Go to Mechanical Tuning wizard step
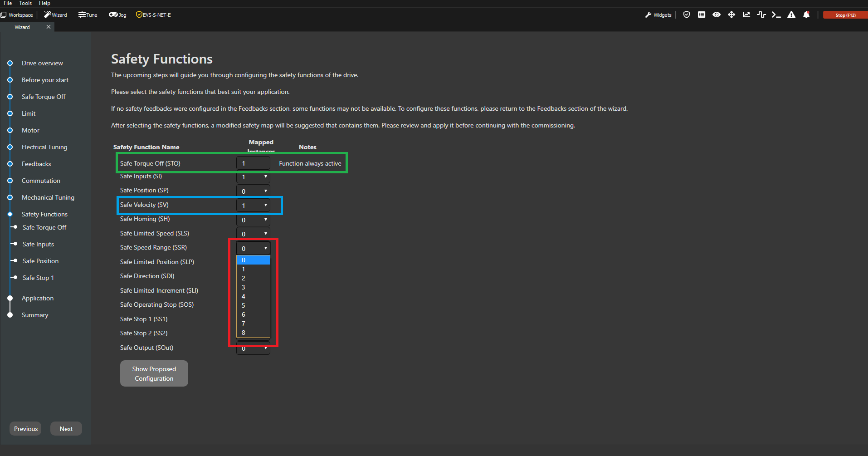Screen dimensions: 868x456 pos(48,197)
